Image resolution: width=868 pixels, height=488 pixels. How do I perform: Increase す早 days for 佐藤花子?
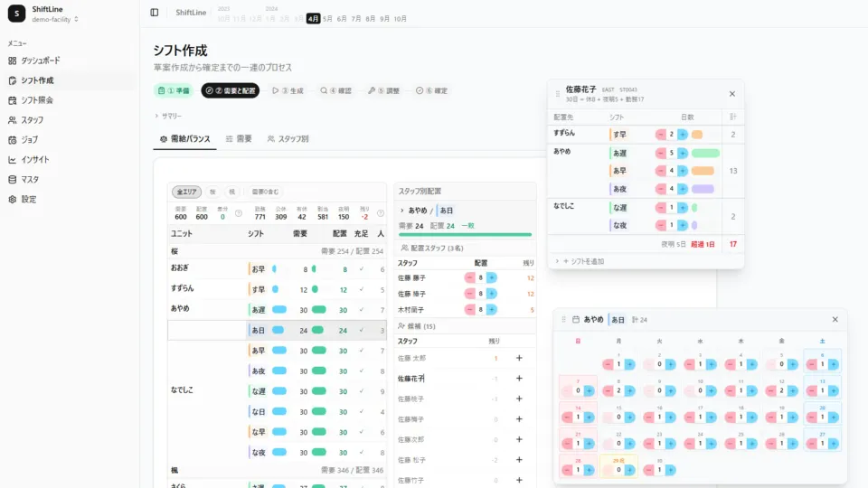click(x=683, y=135)
